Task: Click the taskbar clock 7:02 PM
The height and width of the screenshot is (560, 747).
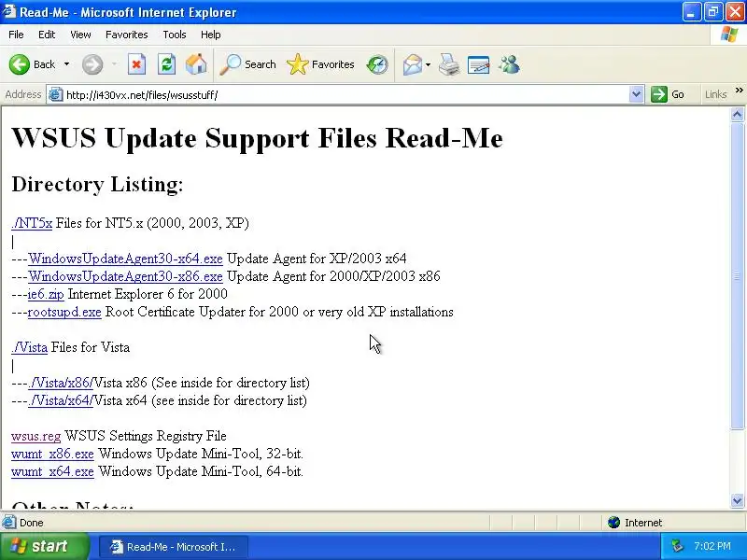Action: [x=712, y=546]
